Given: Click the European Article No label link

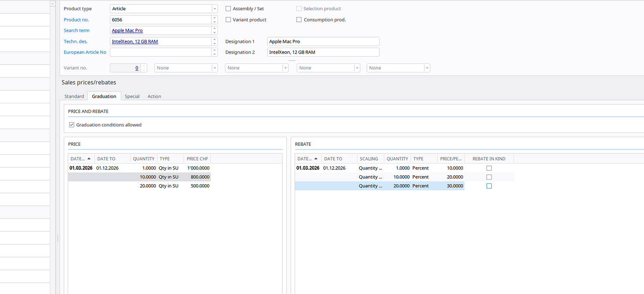Looking at the screenshot, I should pyautogui.click(x=85, y=52).
